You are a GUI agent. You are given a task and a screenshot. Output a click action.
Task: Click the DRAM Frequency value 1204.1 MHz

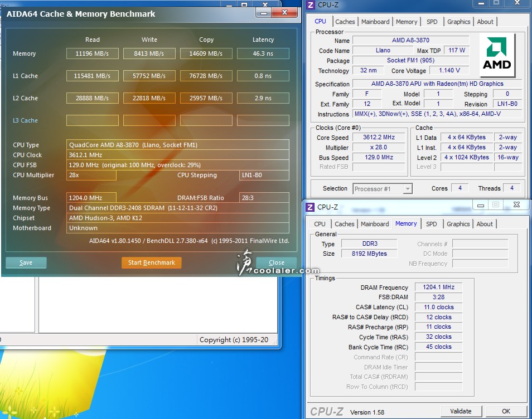point(438,287)
